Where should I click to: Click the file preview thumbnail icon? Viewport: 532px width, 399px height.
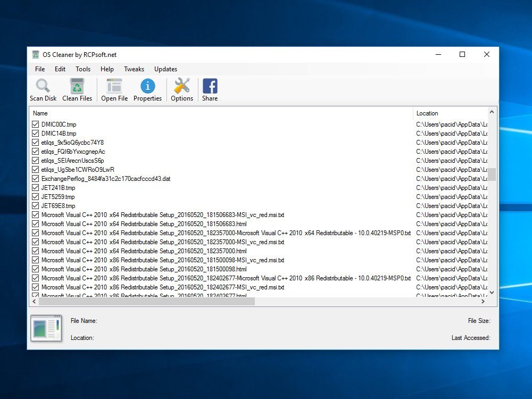tap(46, 328)
